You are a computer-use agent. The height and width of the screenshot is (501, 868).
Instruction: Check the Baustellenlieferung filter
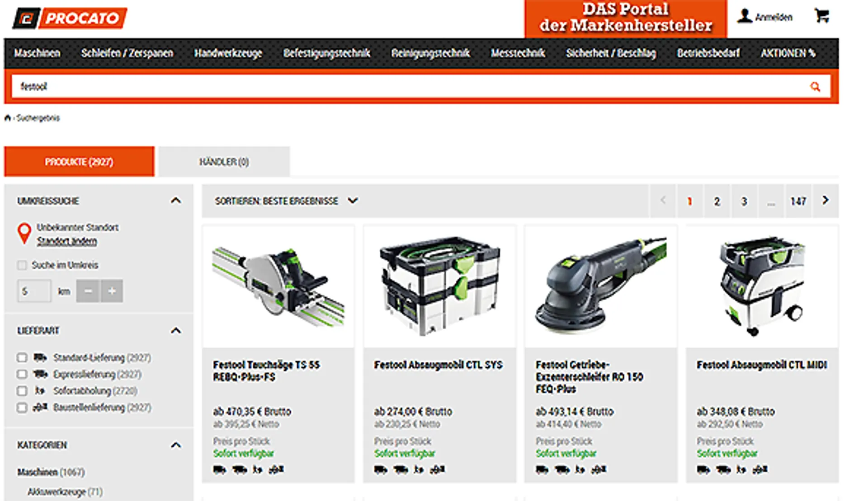(22, 407)
